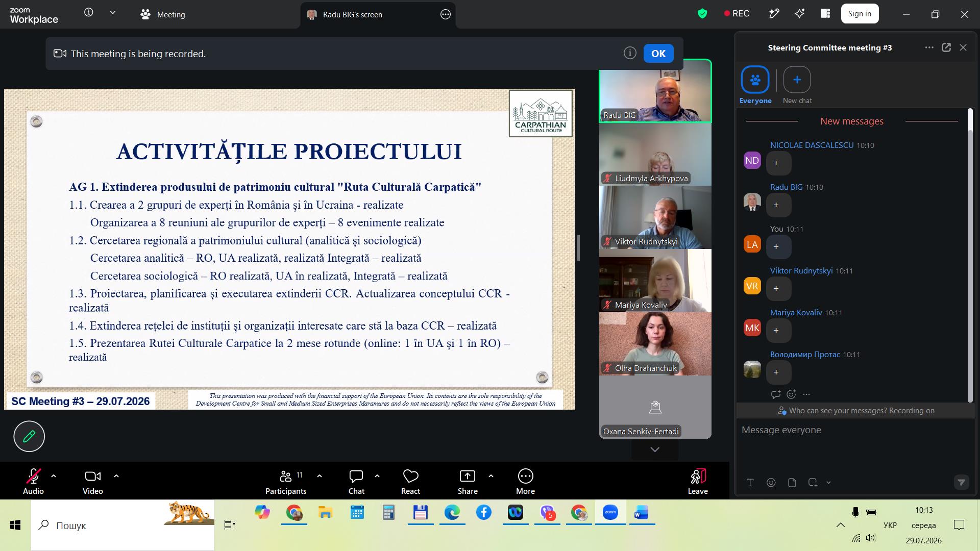Toggle text formatting in chat
Image resolution: width=980 pixels, height=551 pixels.
click(750, 483)
